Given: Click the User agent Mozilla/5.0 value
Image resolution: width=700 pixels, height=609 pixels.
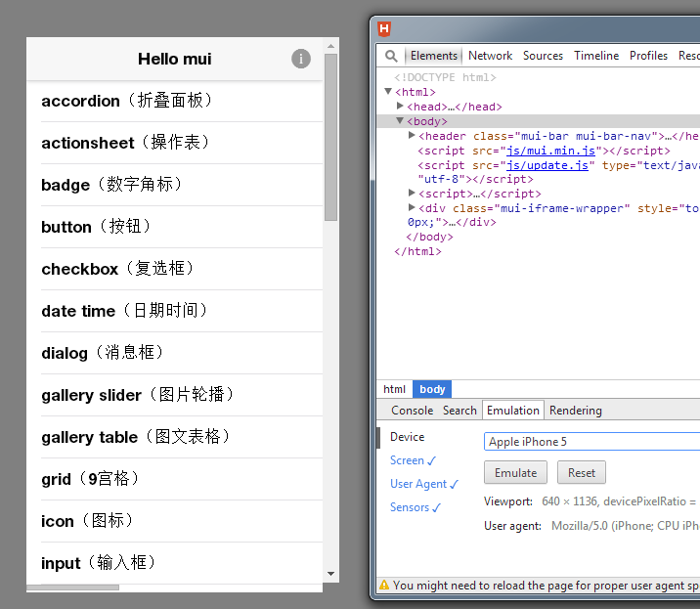Looking at the screenshot, I should tap(625, 526).
